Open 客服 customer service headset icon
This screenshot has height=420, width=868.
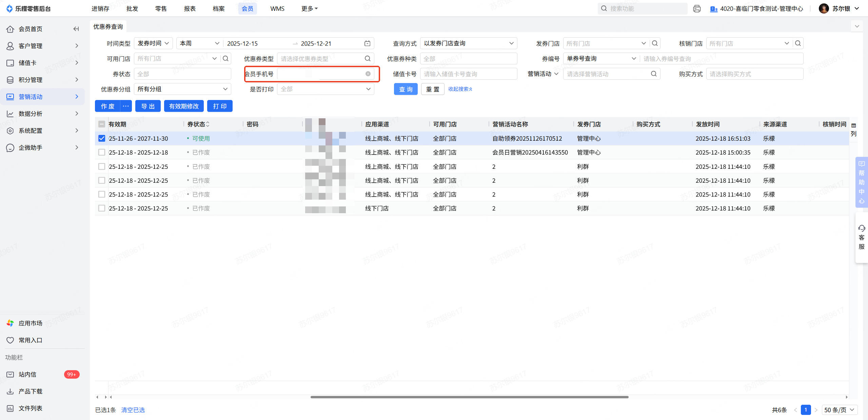tap(862, 228)
